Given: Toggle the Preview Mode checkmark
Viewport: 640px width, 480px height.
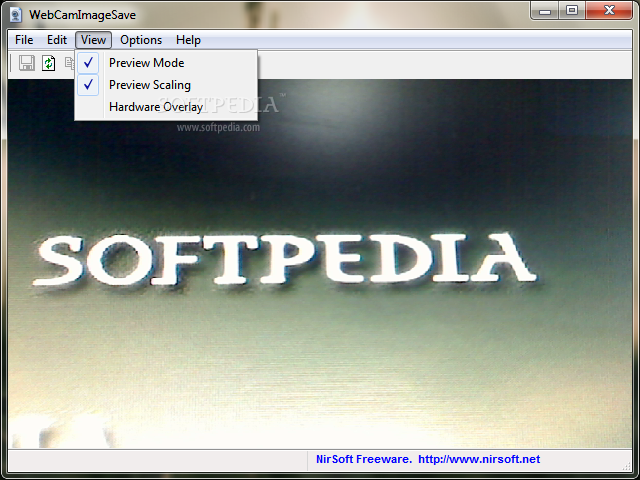Looking at the screenshot, I should pos(88,62).
